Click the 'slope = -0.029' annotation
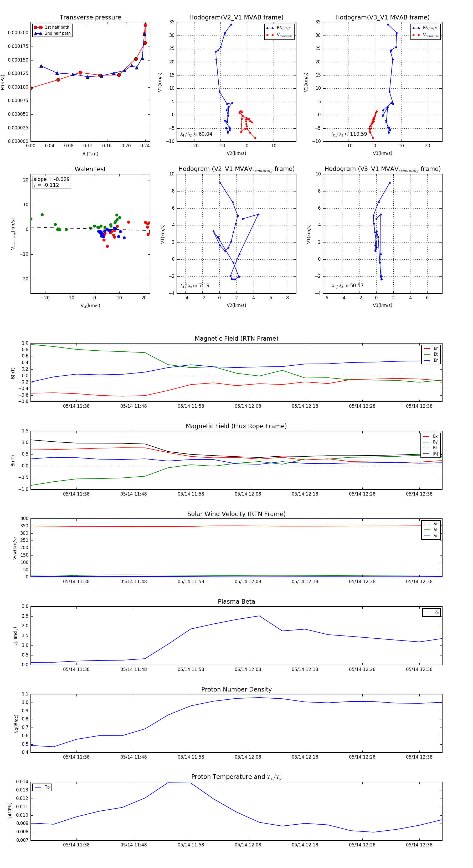Image resolution: width=473 pixels, height=868 pixels. pos(52,179)
